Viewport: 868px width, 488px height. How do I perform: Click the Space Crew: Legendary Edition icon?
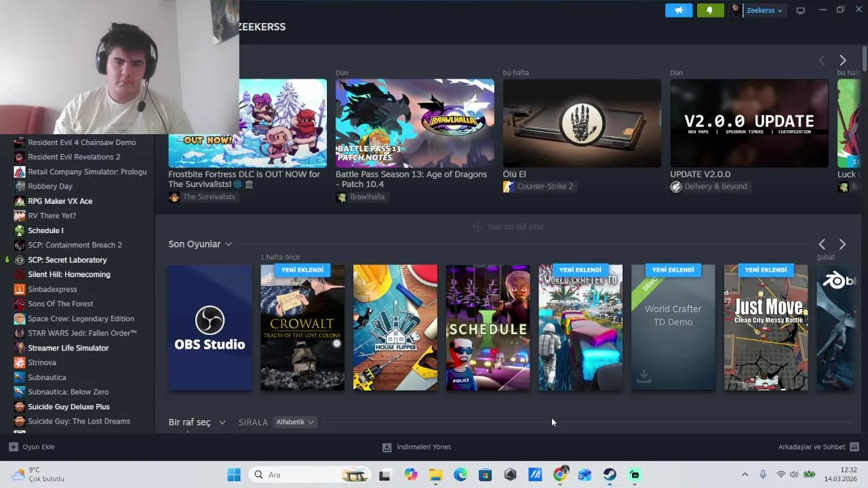tap(20, 319)
